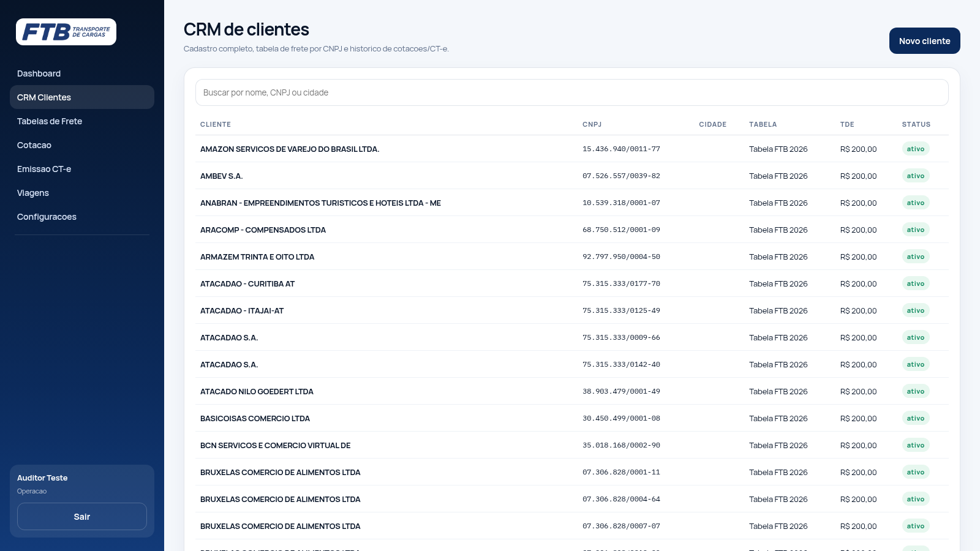Screen dimensions: 980x551
Task: Click CNPJ 07.306.828/0004-64
Action: point(621,499)
